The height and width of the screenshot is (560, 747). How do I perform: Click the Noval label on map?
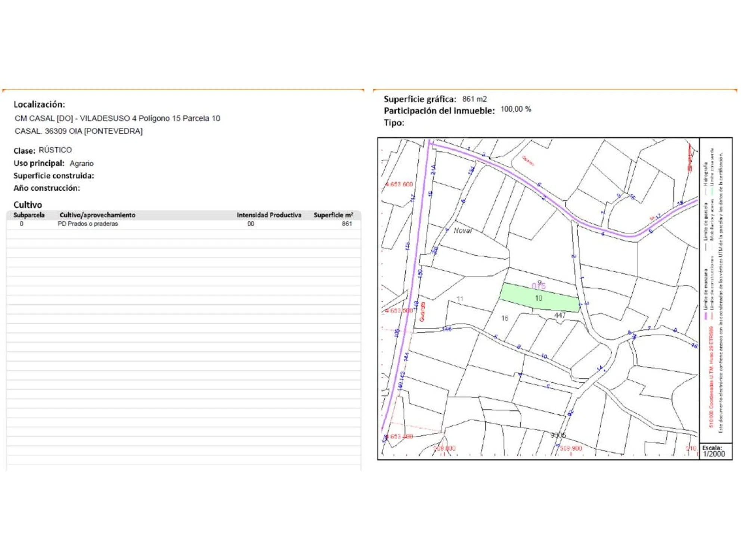click(x=462, y=231)
